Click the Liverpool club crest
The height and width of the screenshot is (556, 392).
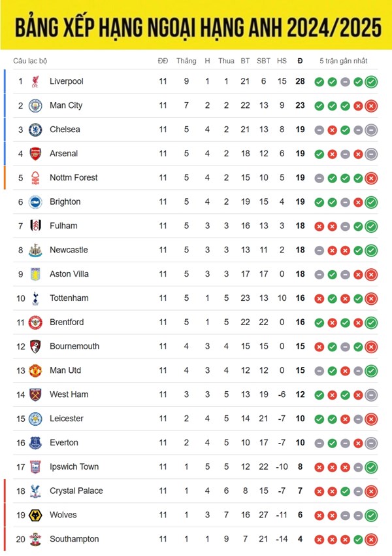pos(35,82)
